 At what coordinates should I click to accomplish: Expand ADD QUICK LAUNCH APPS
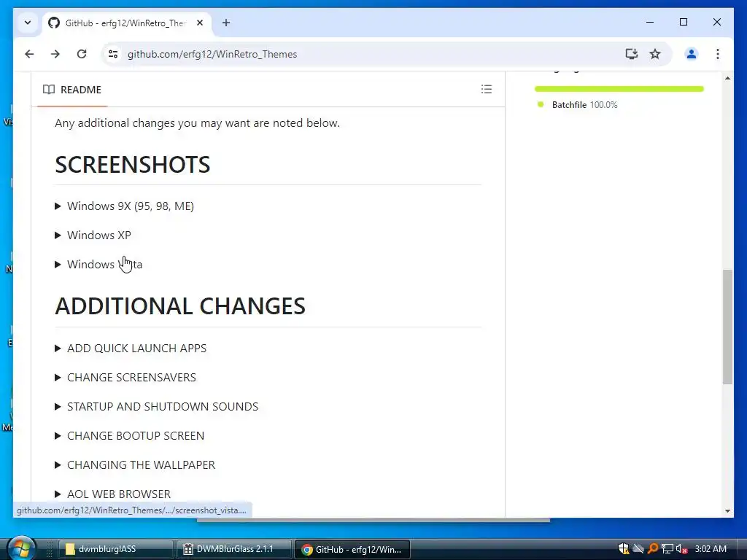click(x=131, y=348)
